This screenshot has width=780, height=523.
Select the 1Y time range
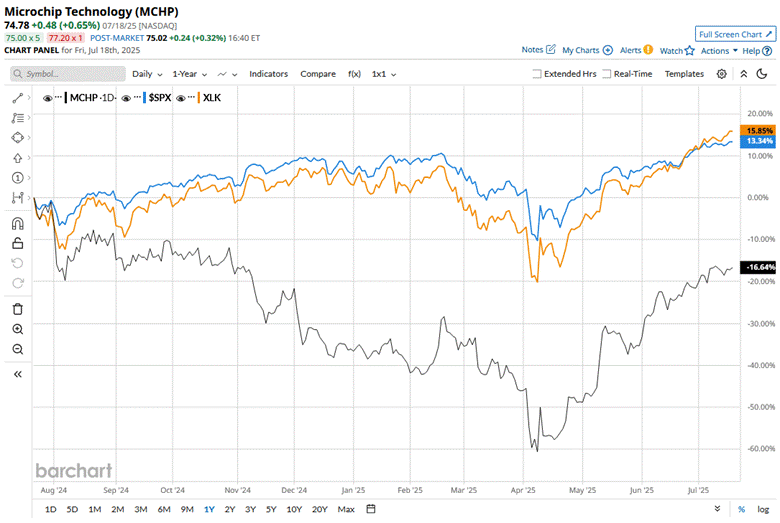tap(209, 509)
